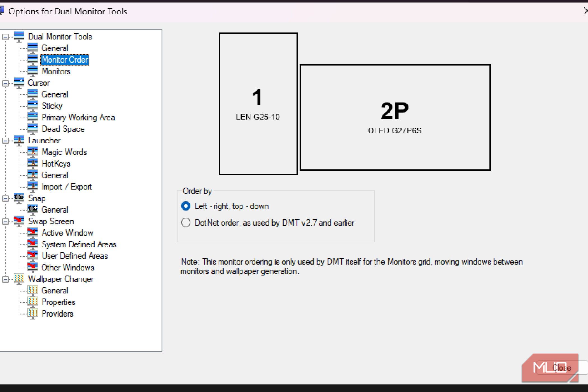588x392 pixels.
Task: Click the Cursor section icon
Action: (19, 83)
